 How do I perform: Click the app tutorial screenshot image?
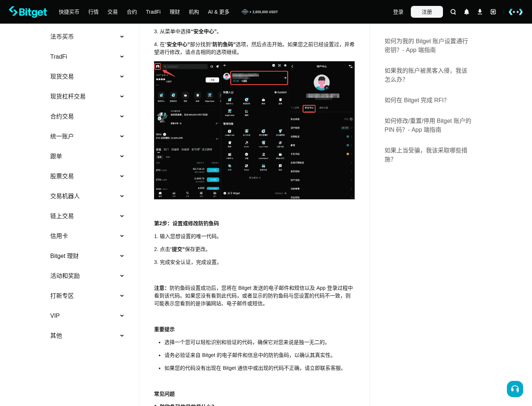click(x=254, y=130)
